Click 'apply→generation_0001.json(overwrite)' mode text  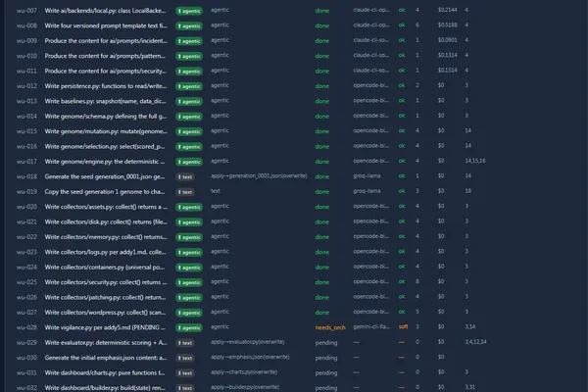(x=259, y=176)
